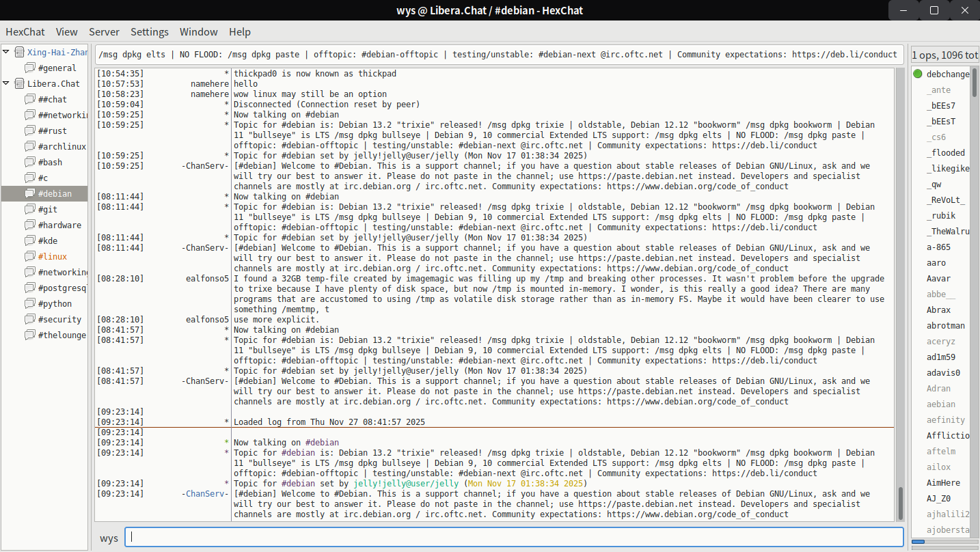
Task: Open the Server menu
Action: click(104, 32)
